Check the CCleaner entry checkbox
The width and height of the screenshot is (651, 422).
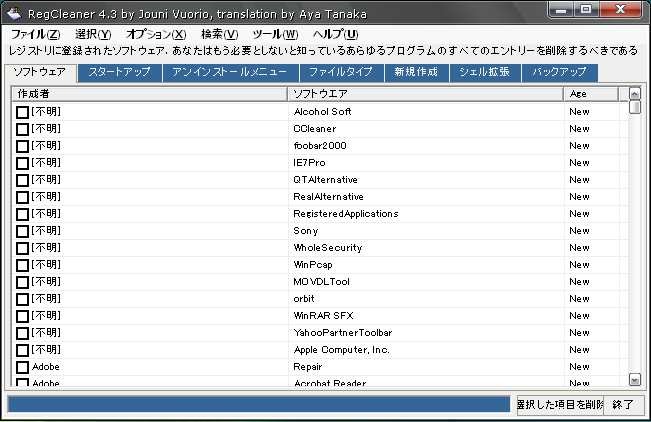click(22, 129)
